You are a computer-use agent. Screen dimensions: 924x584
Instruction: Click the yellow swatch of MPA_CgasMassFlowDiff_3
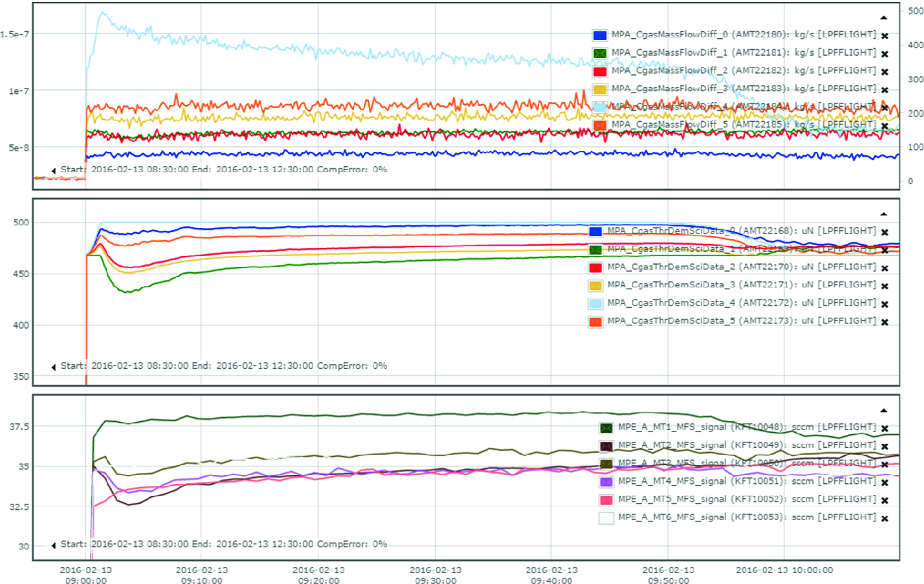[x=600, y=89]
